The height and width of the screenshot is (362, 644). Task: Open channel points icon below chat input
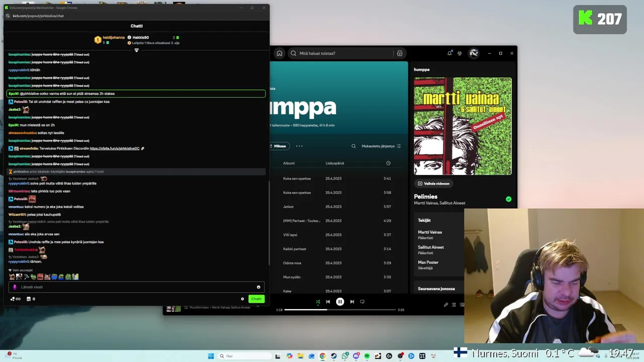[15, 299]
